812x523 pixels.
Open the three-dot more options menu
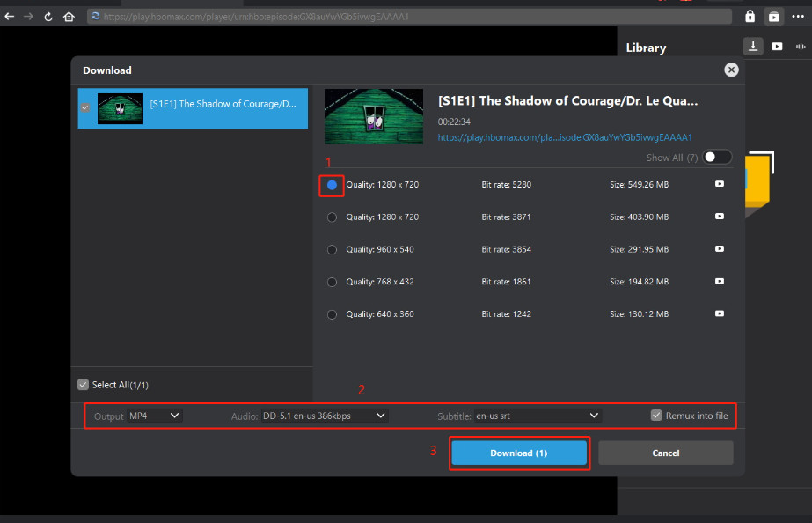[798, 17]
